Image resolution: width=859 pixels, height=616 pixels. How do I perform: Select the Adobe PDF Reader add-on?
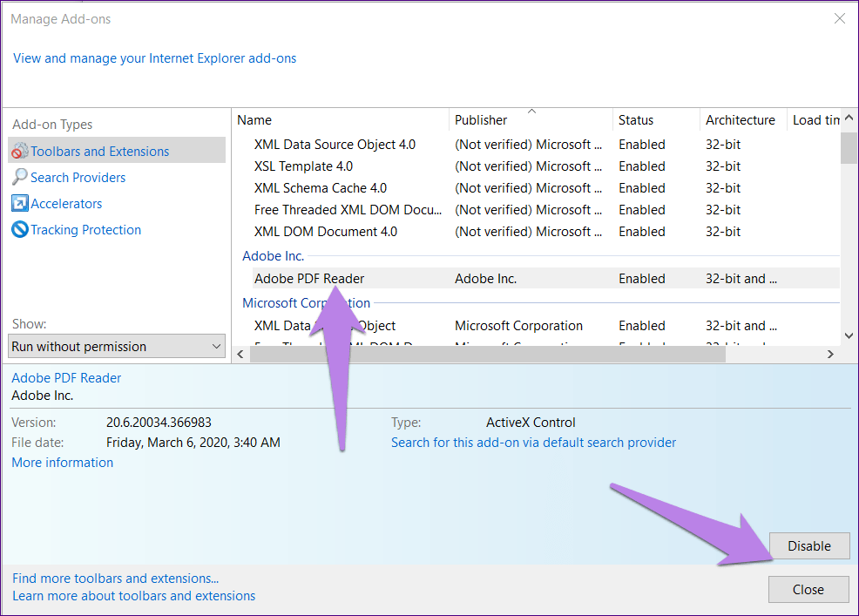[309, 279]
